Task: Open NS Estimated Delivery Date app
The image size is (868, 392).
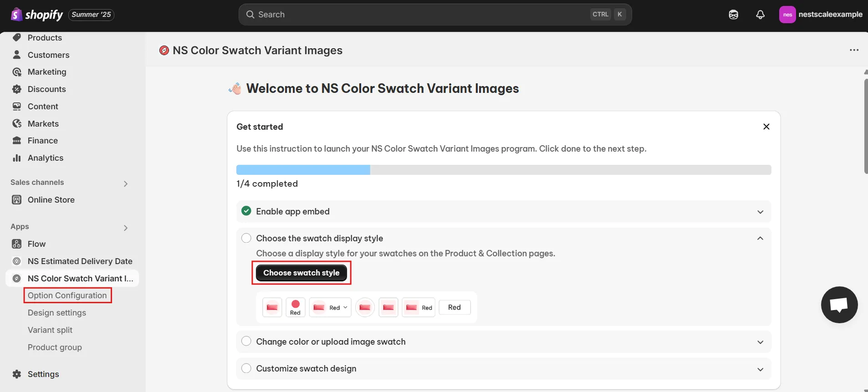Action: coord(80,261)
